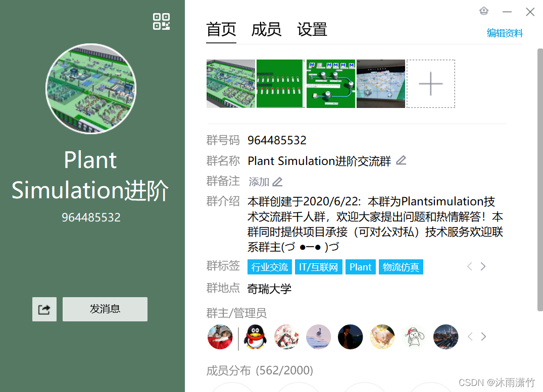Open the third group photo thumbnail
Viewport: 543px width, 392px height.
(x=331, y=83)
